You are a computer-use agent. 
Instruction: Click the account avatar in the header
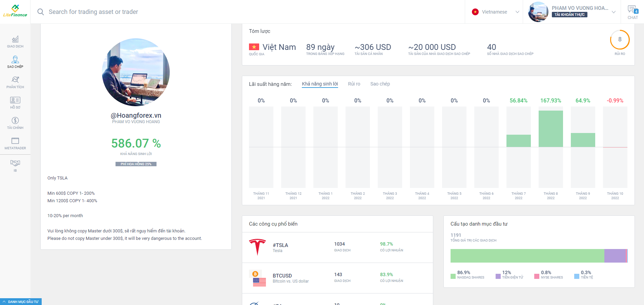[538, 12]
